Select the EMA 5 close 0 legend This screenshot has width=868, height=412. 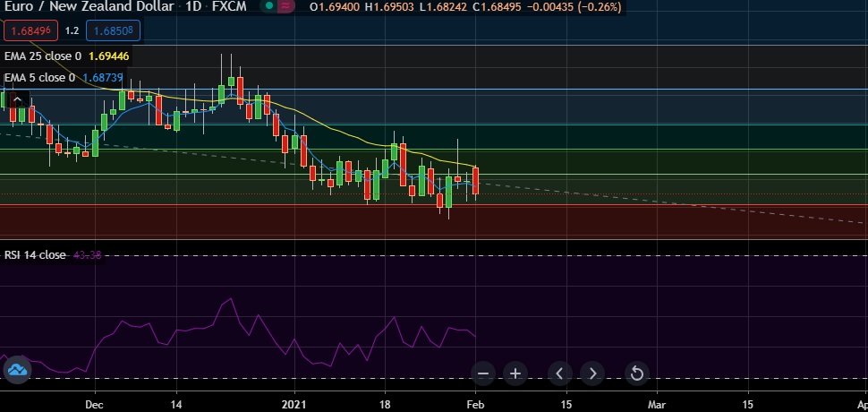click(x=40, y=78)
